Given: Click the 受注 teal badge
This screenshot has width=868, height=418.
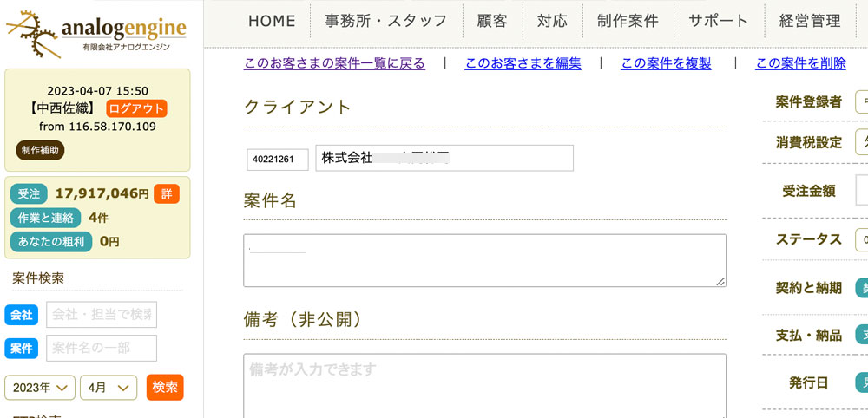Looking at the screenshot, I should (x=29, y=194).
